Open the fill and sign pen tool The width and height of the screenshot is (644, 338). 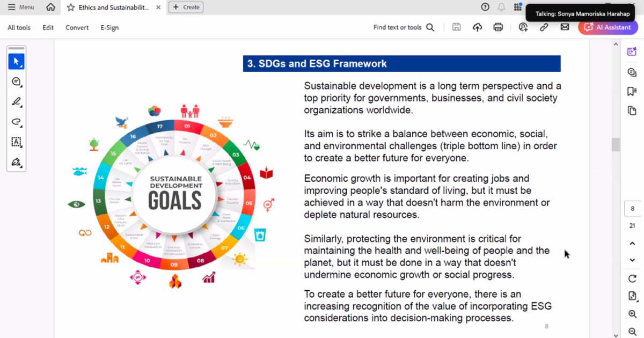[16, 162]
